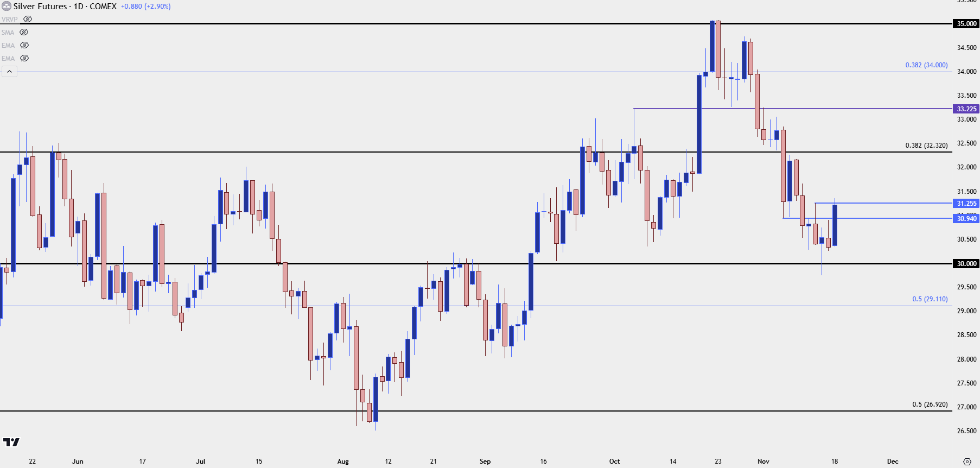Image resolution: width=980 pixels, height=468 pixels.
Task: Select the black 30.000 price level tag
Action: click(966, 264)
